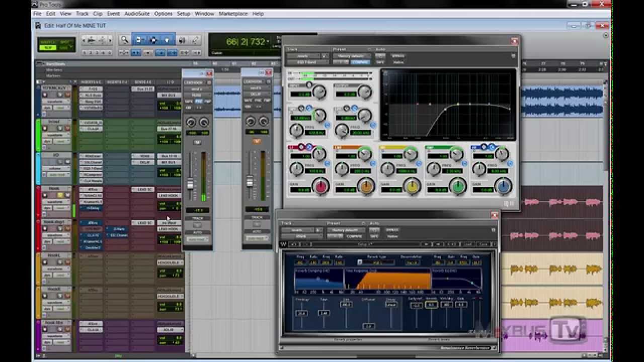This screenshot has height=362, width=644.
Task: Click the EQ3 input level knob
Action: pos(319,92)
